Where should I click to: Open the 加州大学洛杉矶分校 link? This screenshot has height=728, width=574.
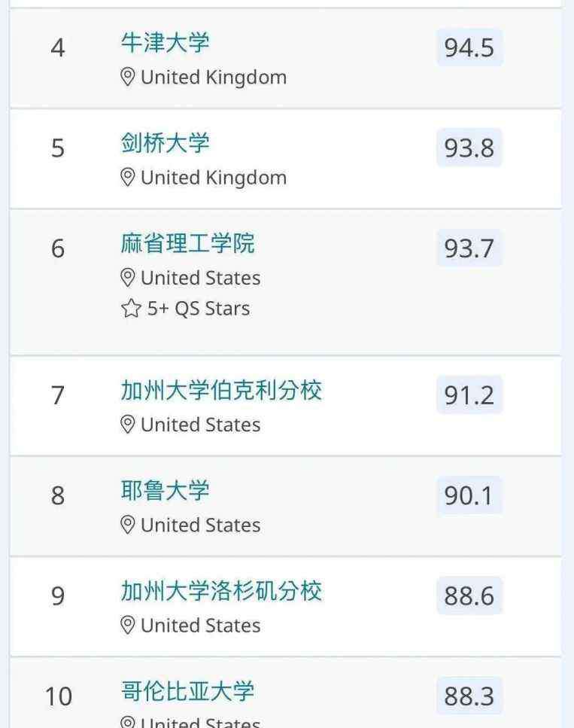pos(221,590)
